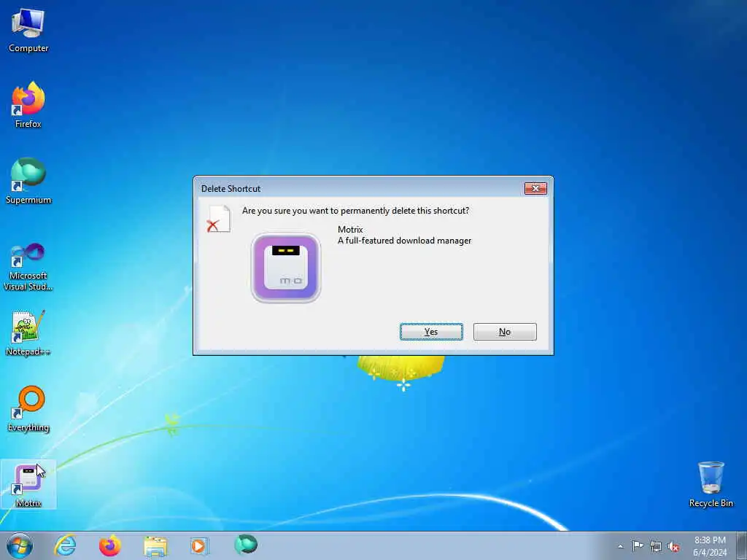This screenshot has height=560, width=747.
Task: Open Windows Media Player from taskbar
Action: pos(200,545)
